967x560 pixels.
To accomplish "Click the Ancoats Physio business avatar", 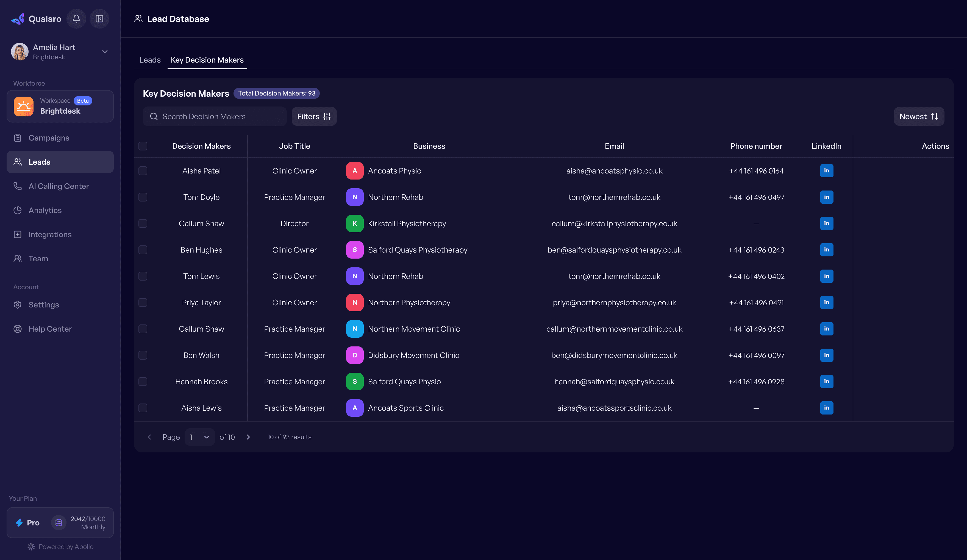I will click(x=355, y=171).
